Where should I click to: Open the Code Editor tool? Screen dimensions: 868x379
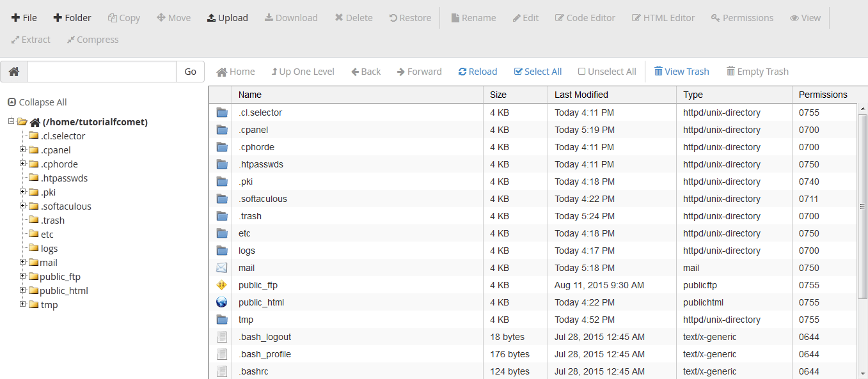(585, 17)
